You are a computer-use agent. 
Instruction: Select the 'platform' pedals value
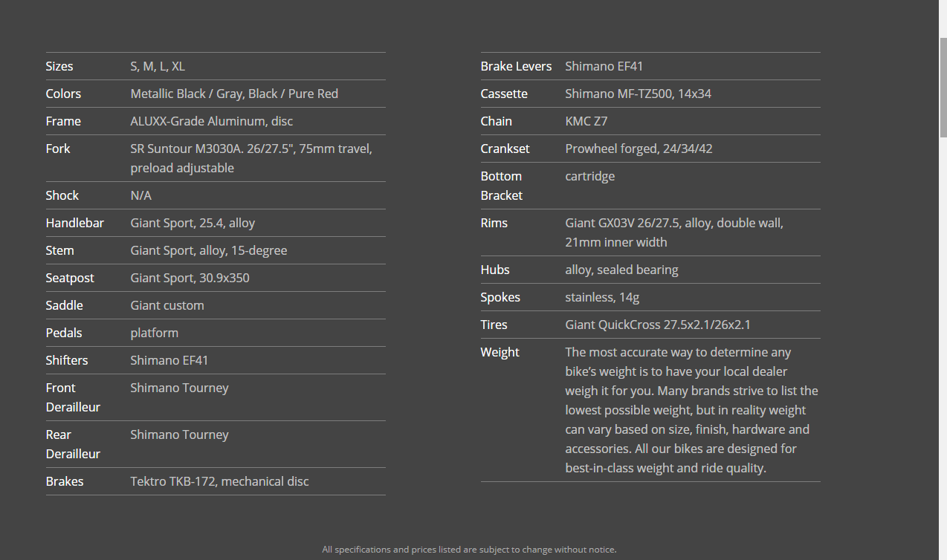pyautogui.click(x=155, y=333)
